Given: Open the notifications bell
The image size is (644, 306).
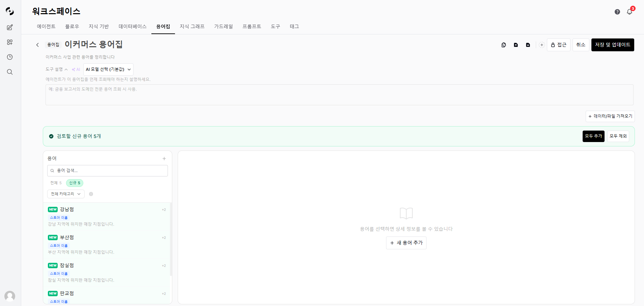Looking at the screenshot, I should [x=630, y=12].
